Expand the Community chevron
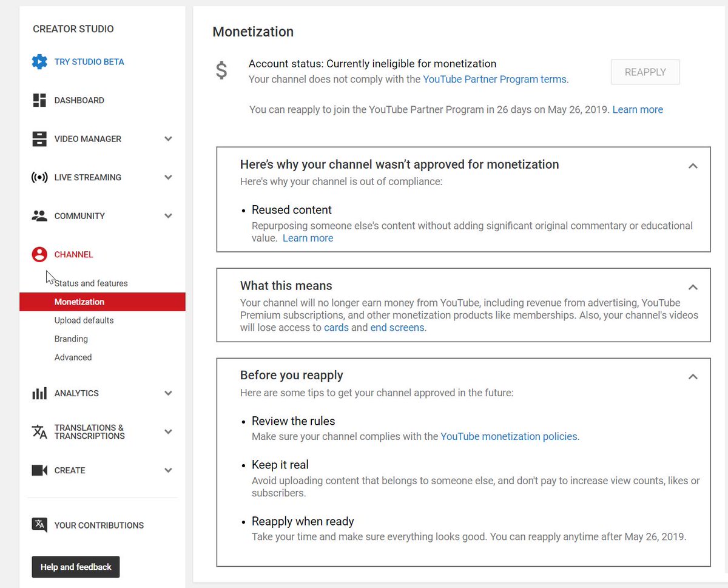Screen dimensions: 728x588 coord(169,216)
